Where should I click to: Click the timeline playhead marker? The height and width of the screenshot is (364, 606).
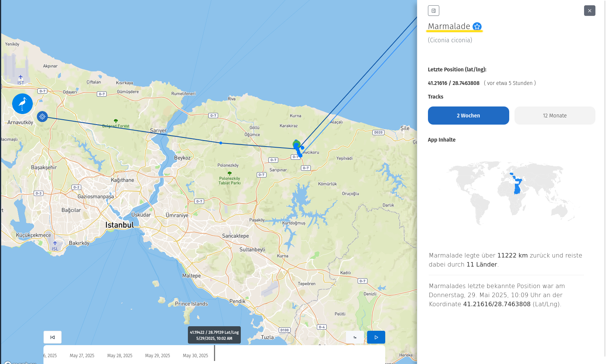pos(214,353)
